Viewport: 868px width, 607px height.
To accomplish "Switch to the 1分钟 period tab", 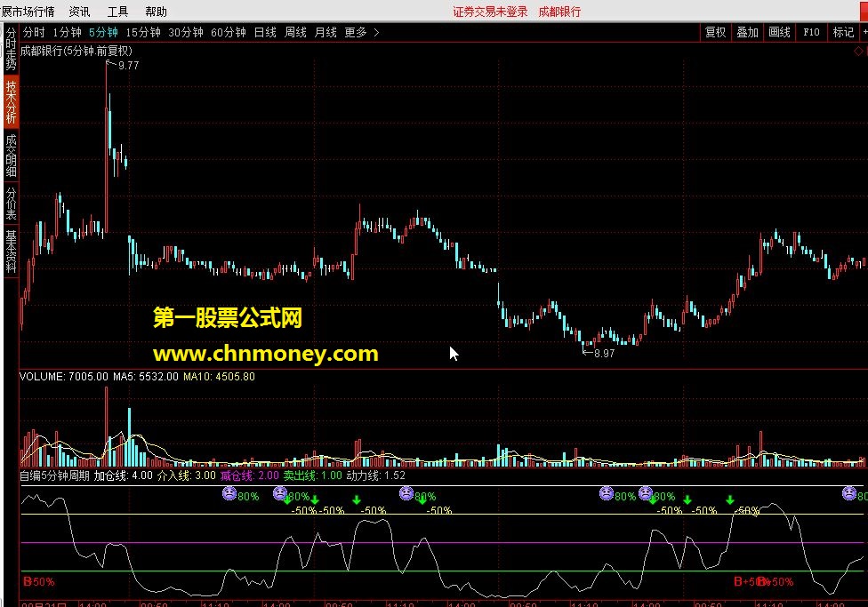I will point(67,33).
